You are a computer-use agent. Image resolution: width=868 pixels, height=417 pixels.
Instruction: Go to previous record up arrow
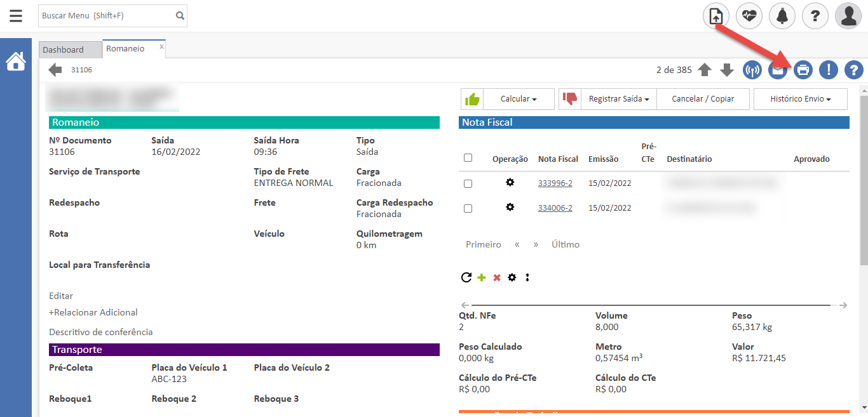[705, 70]
